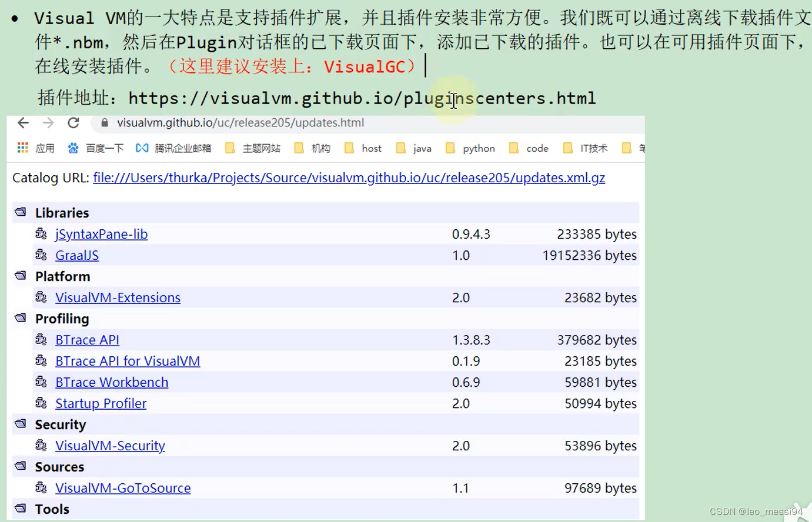
Task: Open the VisualVM-GoToSource plugin link
Action: [123, 488]
